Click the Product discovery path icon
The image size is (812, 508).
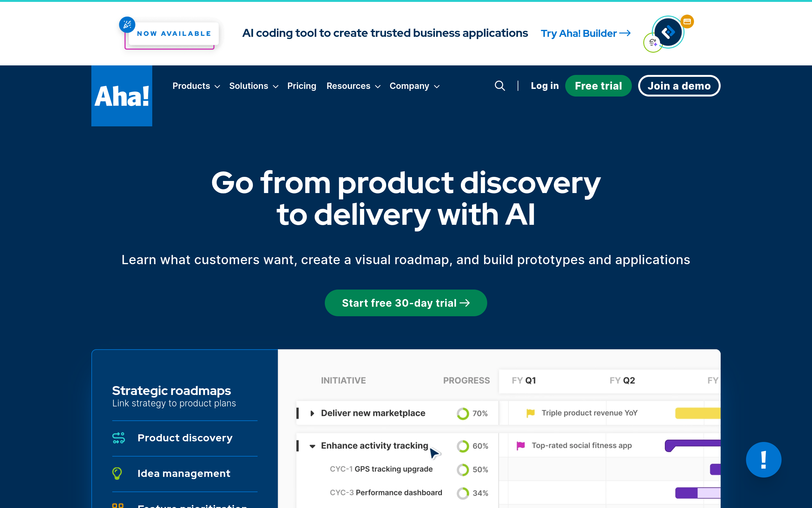[x=118, y=438]
